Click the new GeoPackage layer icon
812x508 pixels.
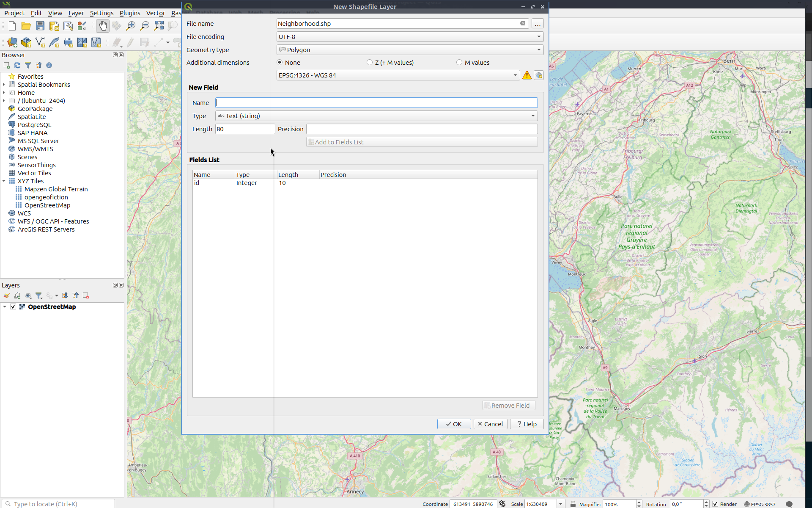[26, 41]
